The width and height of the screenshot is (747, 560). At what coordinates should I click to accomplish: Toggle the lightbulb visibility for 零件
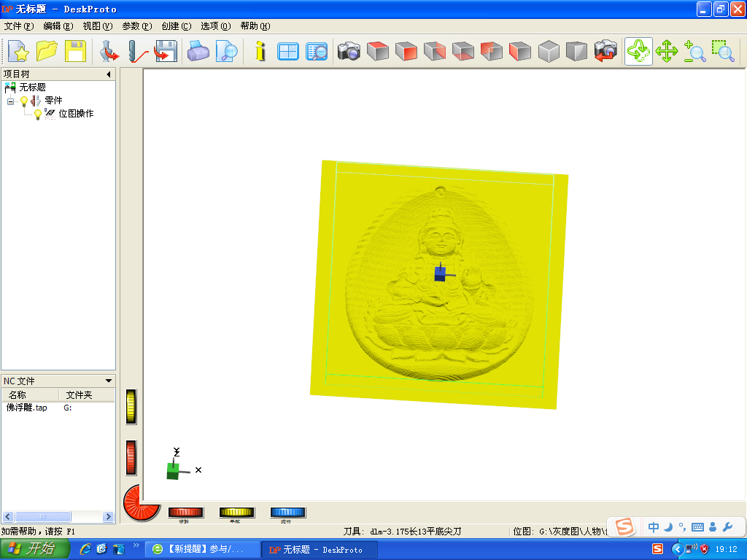(x=24, y=101)
